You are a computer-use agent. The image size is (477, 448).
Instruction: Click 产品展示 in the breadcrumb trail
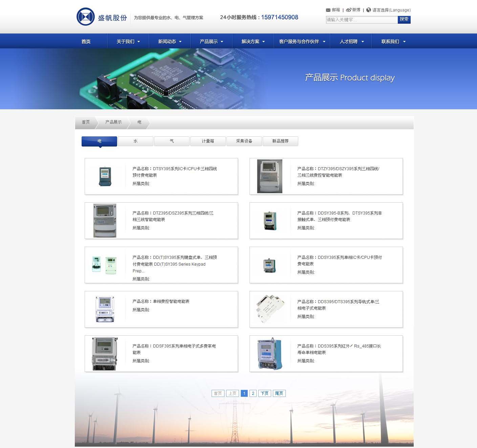pos(113,122)
